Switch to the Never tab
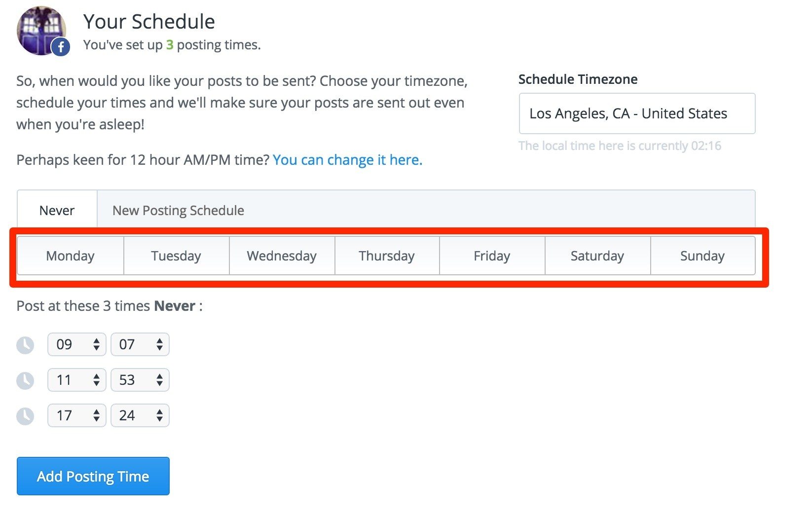 [x=57, y=210]
